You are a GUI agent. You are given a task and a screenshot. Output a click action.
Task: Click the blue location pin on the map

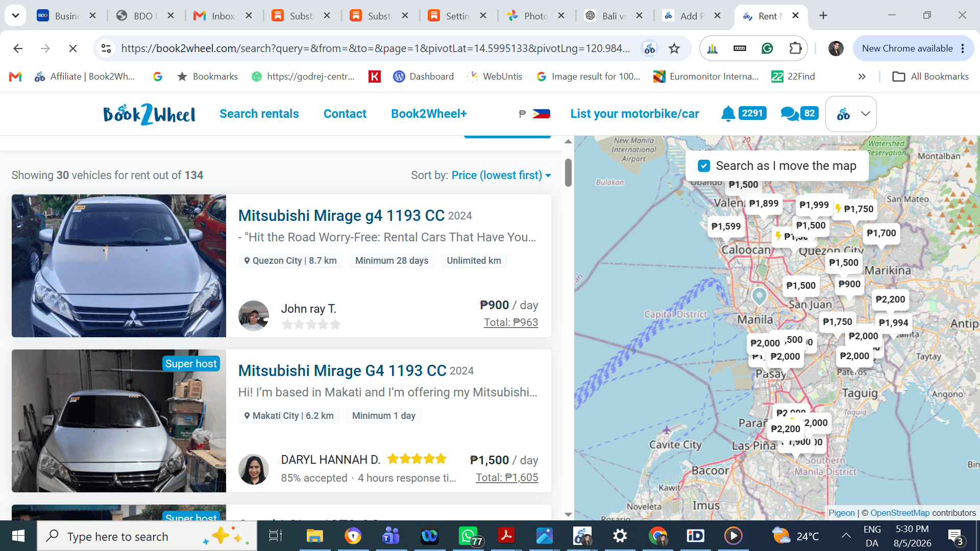[x=759, y=296]
